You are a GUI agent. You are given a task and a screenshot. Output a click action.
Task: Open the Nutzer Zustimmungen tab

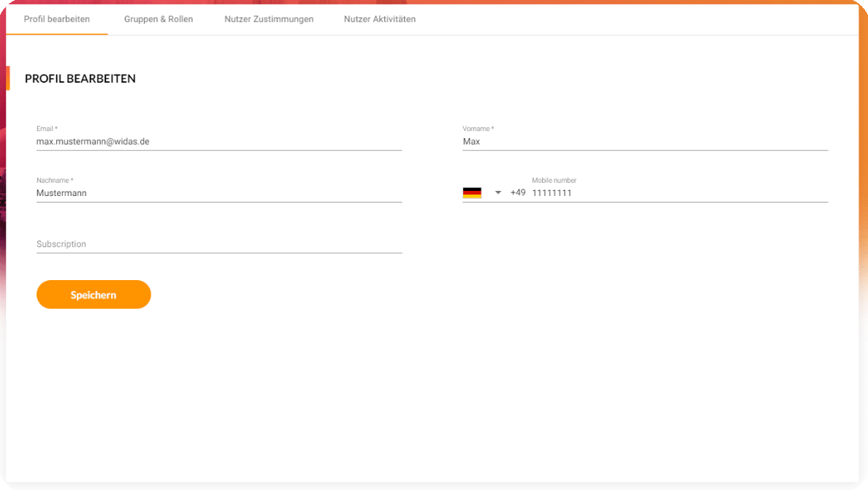pyautogui.click(x=269, y=19)
